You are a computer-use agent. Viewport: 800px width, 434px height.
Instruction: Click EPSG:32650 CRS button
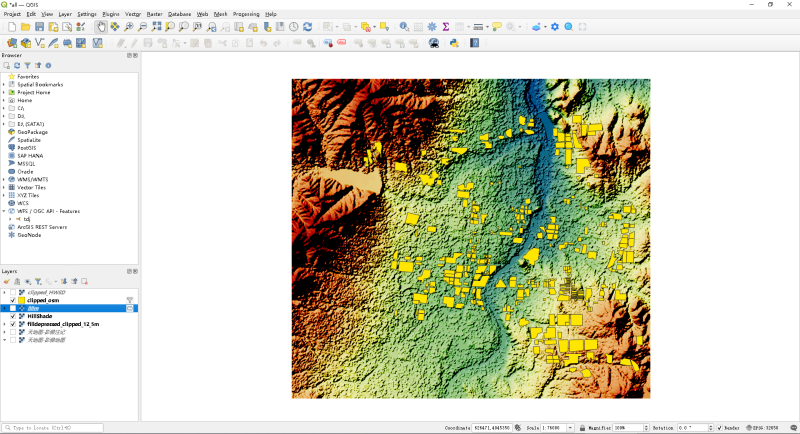click(x=763, y=428)
